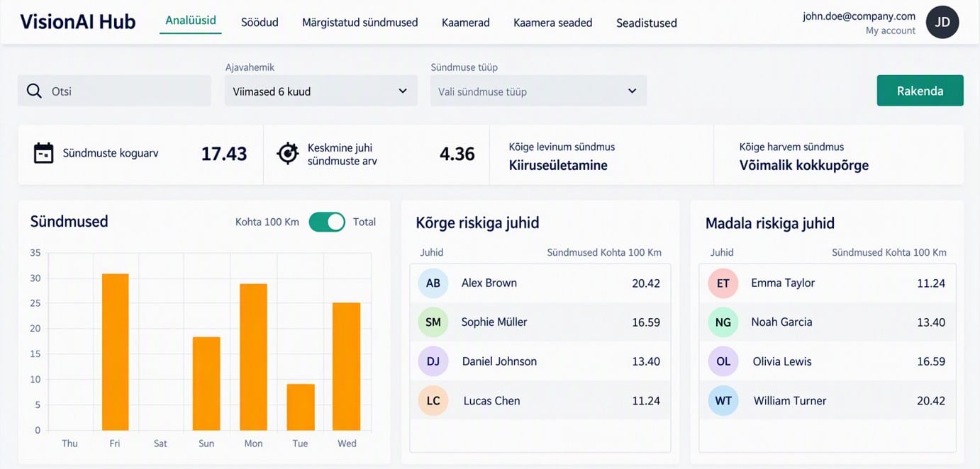The height and width of the screenshot is (469, 980).
Task: Open the My account link
Action: coord(891,31)
